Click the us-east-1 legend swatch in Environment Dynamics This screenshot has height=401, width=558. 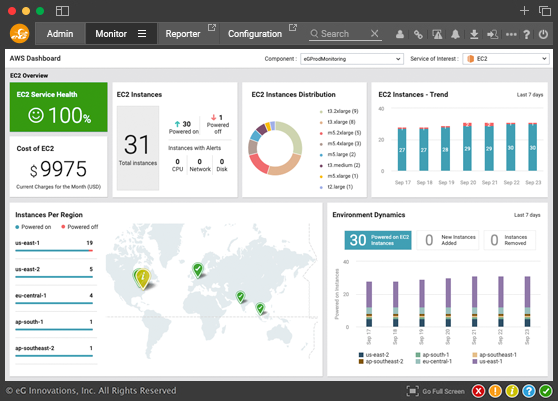[x=474, y=362]
